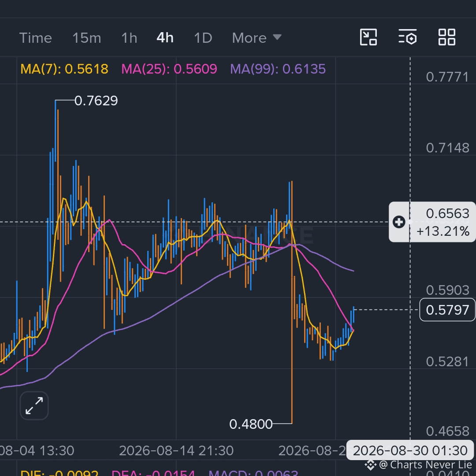Image resolution: width=476 pixels, height=476 pixels.
Task: Click the MA(25): 0.5609 label
Action: pyautogui.click(x=169, y=69)
